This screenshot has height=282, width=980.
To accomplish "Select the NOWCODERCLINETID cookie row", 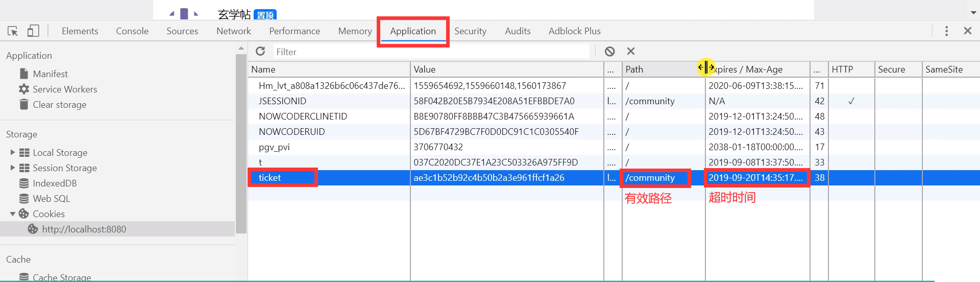I will [614, 116].
